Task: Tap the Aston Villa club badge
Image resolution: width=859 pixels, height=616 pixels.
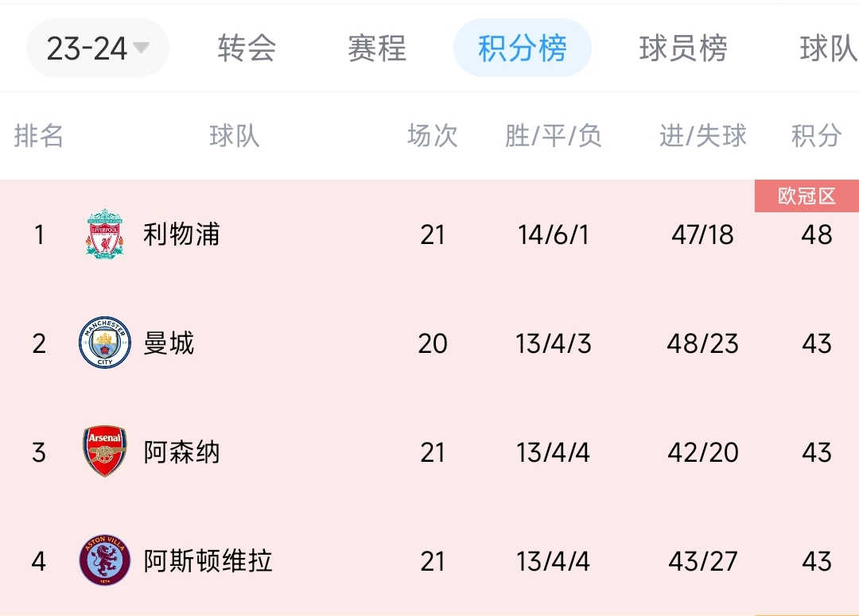Action: pyautogui.click(x=105, y=560)
